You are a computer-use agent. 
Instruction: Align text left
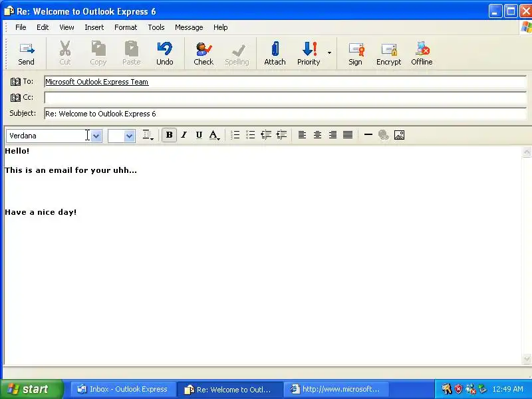click(302, 135)
